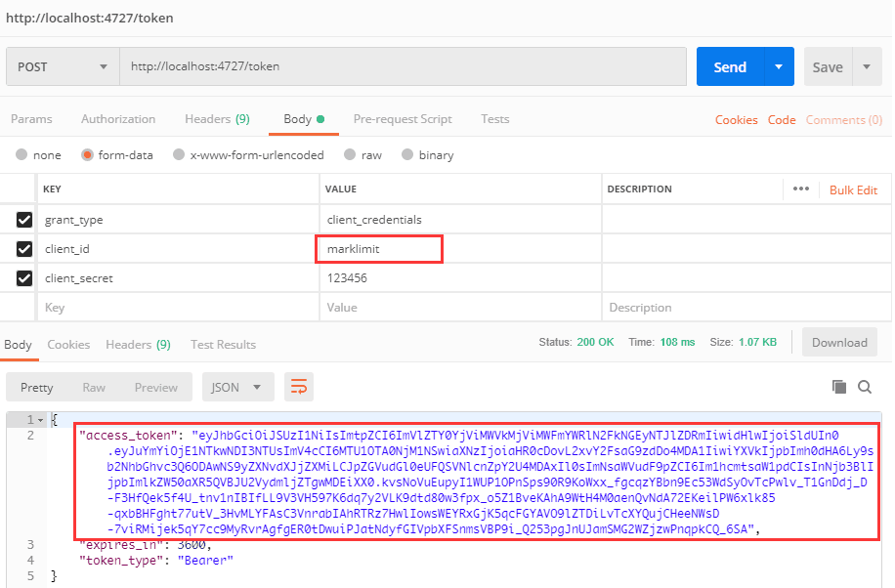895x588 pixels.
Task: Open the POST method dropdown
Action: [63, 66]
